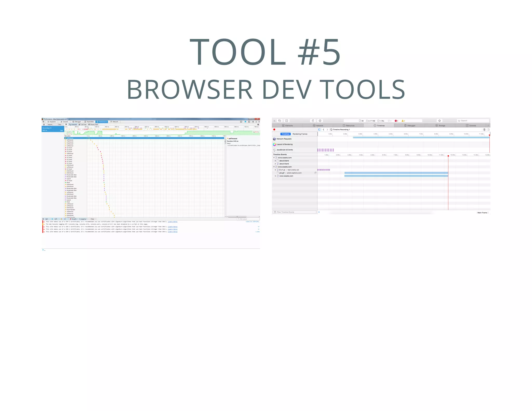Click Safari inspector reload page icon
This screenshot has height=411, width=532.
click(313, 121)
